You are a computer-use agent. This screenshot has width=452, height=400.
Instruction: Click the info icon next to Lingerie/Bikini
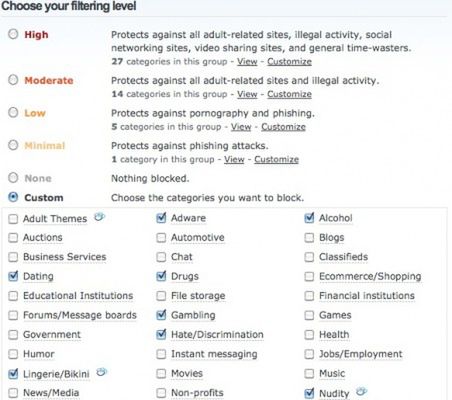(102, 372)
